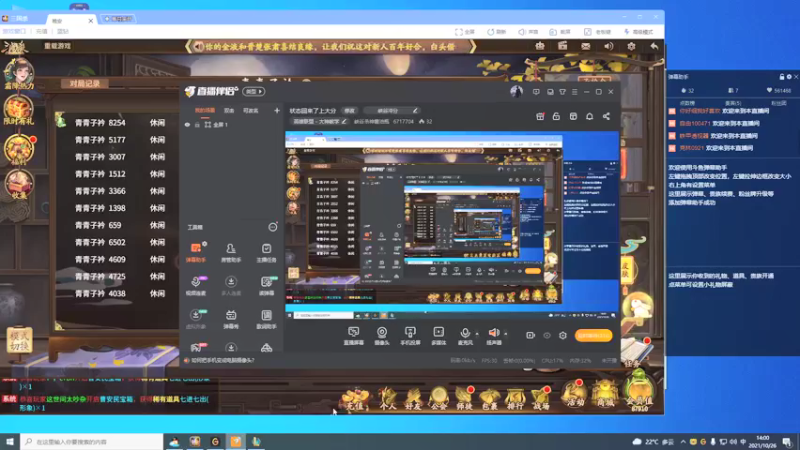The height and width of the screenshot is (450, 800).
Task: Open the 房管助手 tool icon
Action: 231,253
